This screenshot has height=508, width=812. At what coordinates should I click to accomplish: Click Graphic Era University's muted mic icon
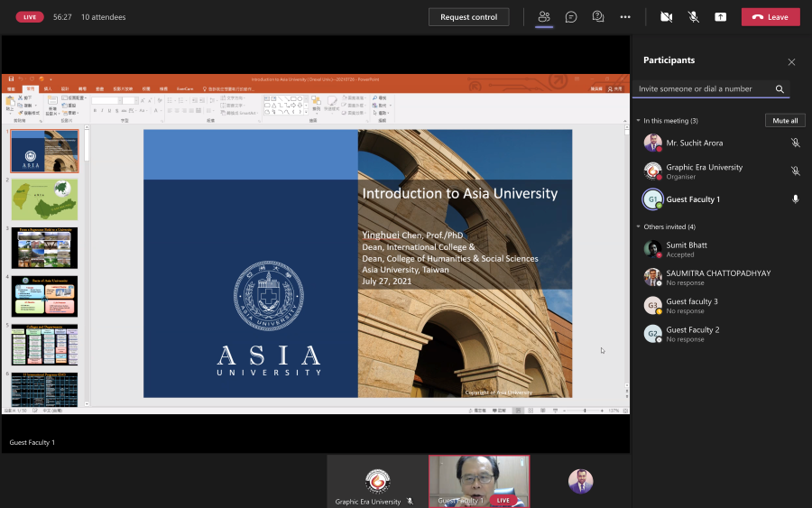click(795, 171)
